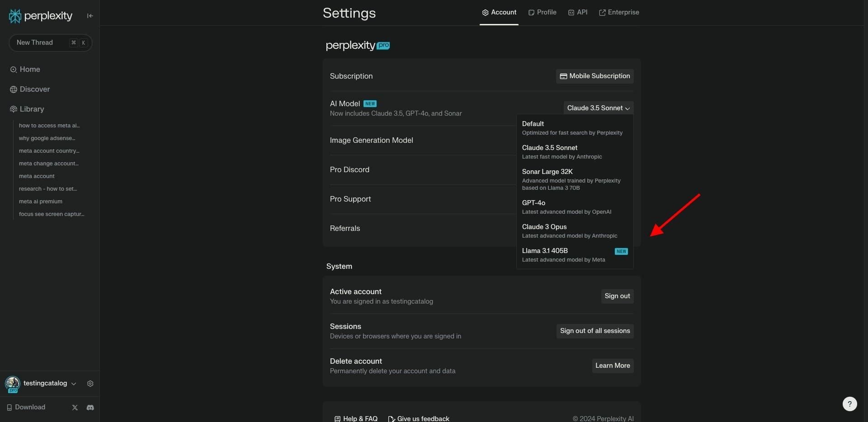
Task: Click the Download app link
Action: pyautogui.click(x=26, y=407)
